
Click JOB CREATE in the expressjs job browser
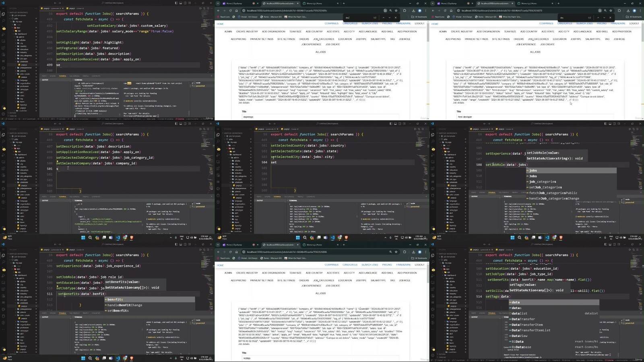click(x=332, y=44)
